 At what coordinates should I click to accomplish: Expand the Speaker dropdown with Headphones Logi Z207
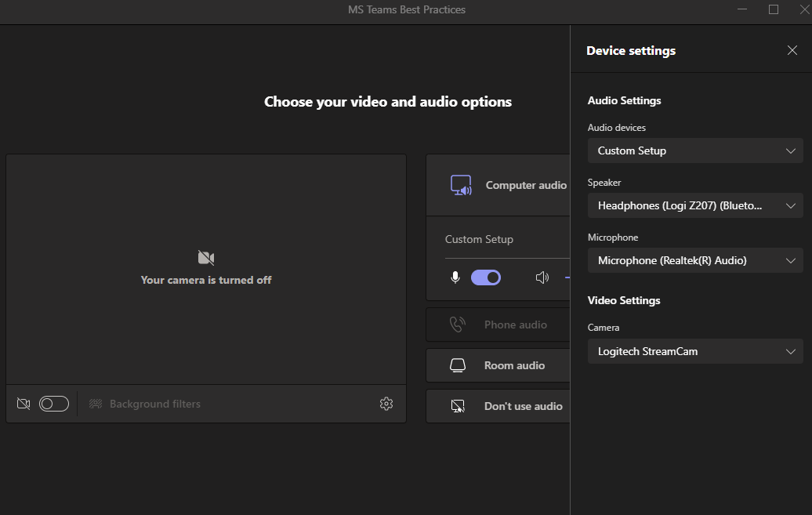(x=695, y=205)
